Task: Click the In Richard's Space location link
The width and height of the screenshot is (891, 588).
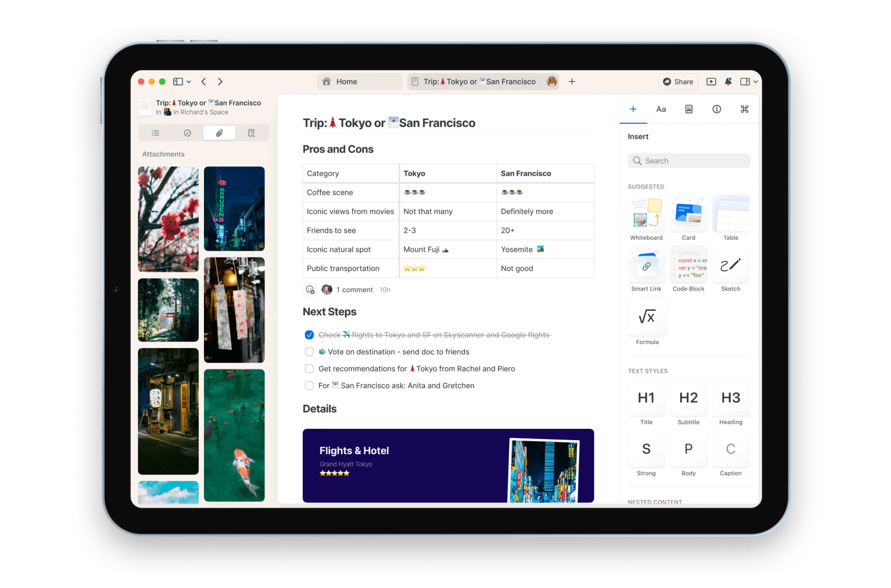Action: 196,112
